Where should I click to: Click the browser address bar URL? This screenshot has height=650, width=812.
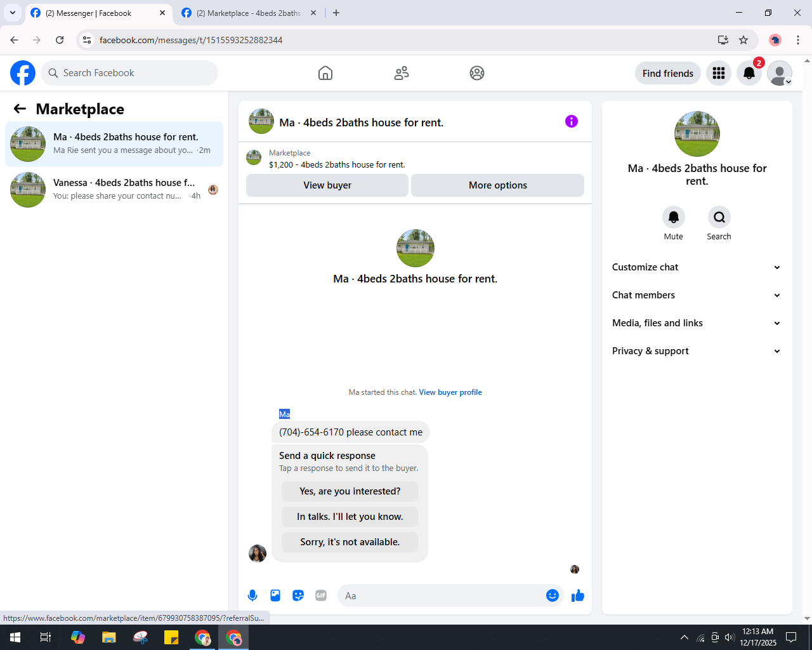(x=191, y=40)
